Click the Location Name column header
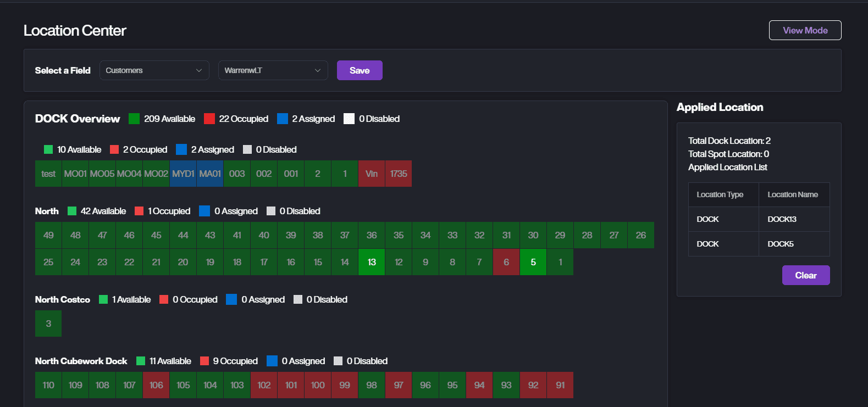Image resolution: width=868 pixels, height=407 pixels. click(793, 194)
